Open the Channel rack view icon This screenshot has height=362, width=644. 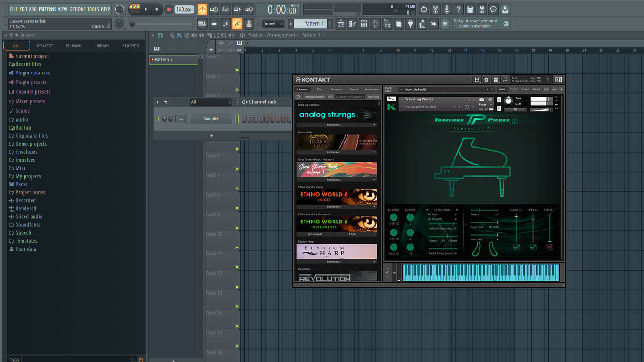click(x=364, y=24)
